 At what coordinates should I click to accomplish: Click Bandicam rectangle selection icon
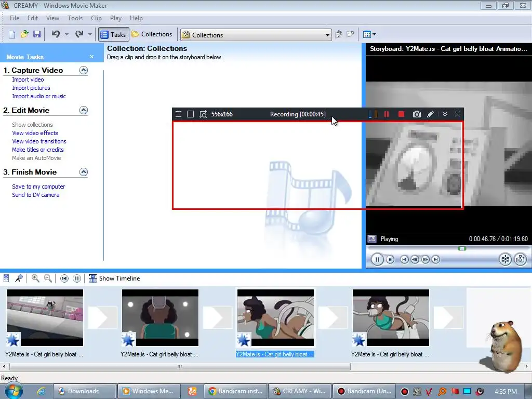pos(190,114)
